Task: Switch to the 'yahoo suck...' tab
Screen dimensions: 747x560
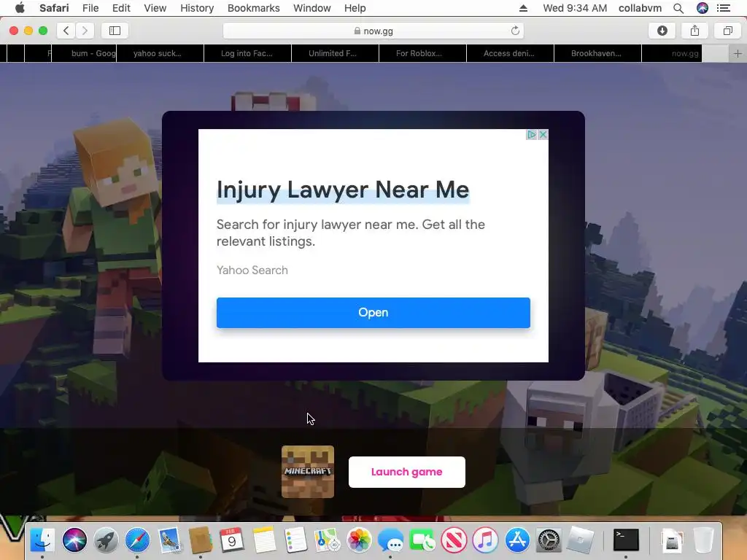Action: click(x=160, y=53)
